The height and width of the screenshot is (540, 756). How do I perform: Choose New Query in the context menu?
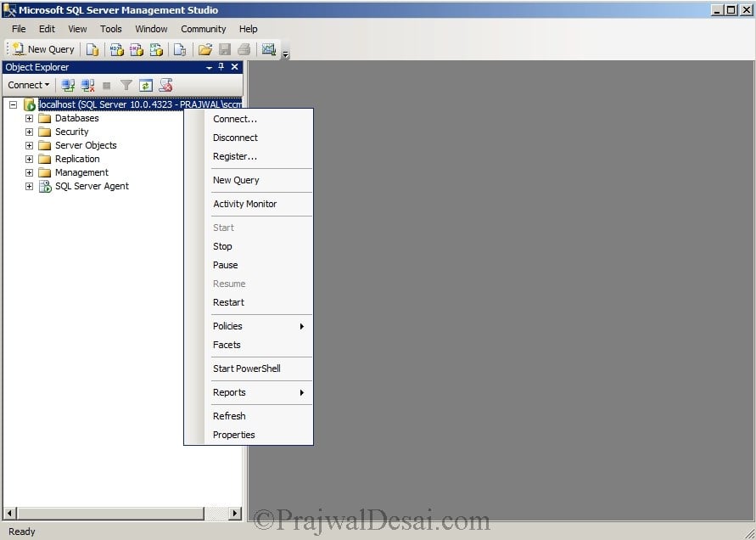tap(249, 180)
